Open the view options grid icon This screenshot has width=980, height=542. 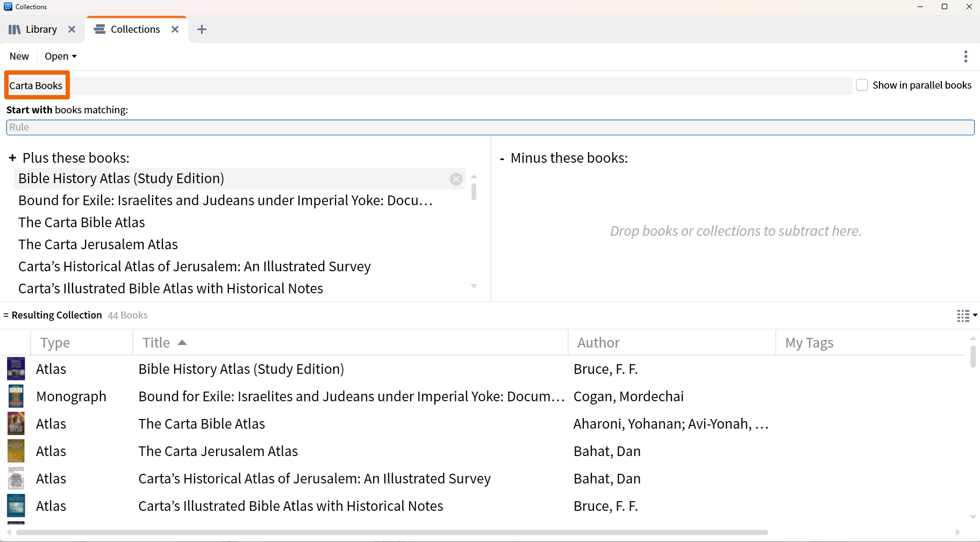tap(967, 316)
